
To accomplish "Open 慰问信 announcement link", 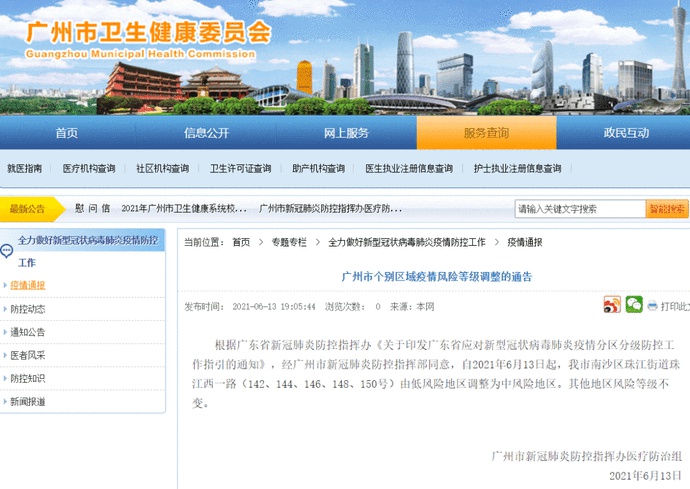I will pyautogui.click(x=92, y=209).
